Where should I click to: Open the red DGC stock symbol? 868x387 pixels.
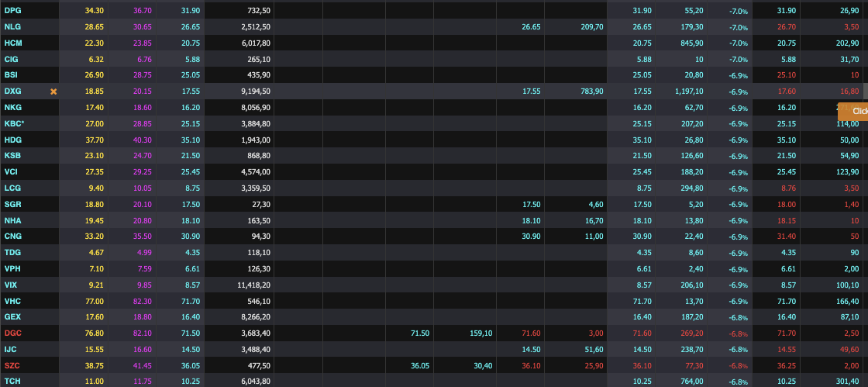pyautogui.click(x=13, y=333)
